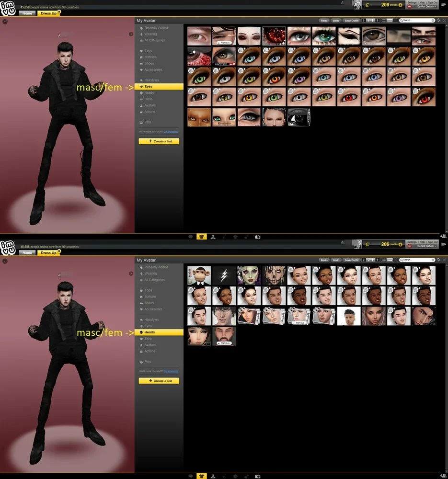
Task: Click Undo button in top screenshot
Action: pos(336,21)
